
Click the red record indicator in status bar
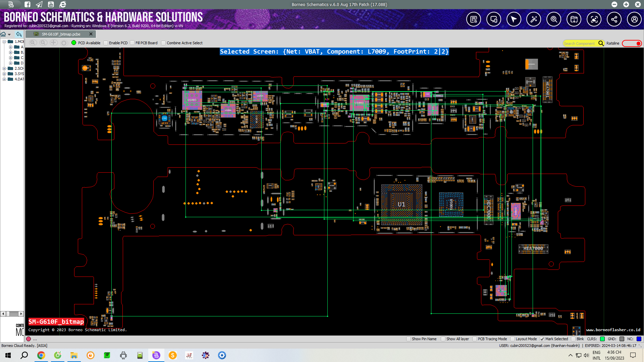tap(29, 339)
